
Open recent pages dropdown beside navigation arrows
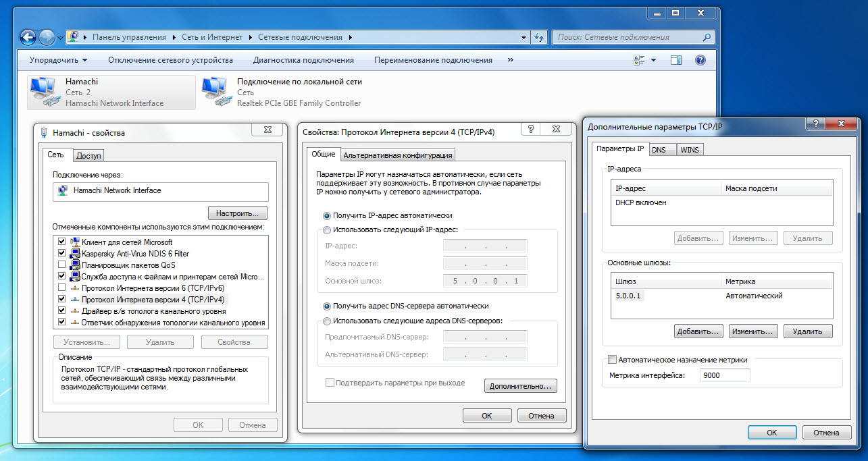(x=61, y=38)
